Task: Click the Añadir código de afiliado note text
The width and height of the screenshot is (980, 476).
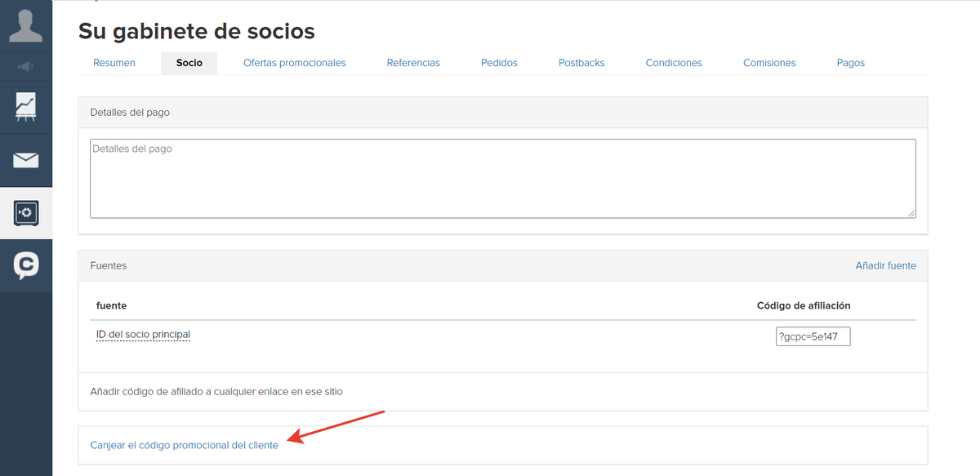Action: (216, 392)
